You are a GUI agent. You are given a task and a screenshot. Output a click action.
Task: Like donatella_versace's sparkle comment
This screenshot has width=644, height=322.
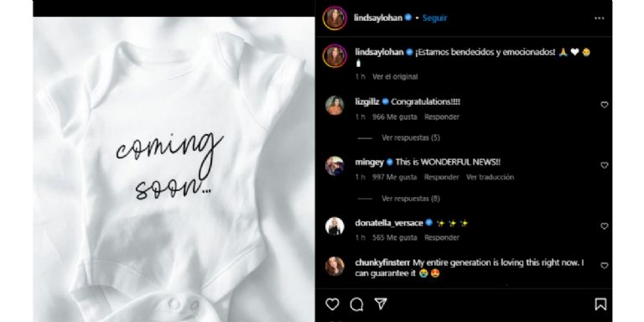604,226
